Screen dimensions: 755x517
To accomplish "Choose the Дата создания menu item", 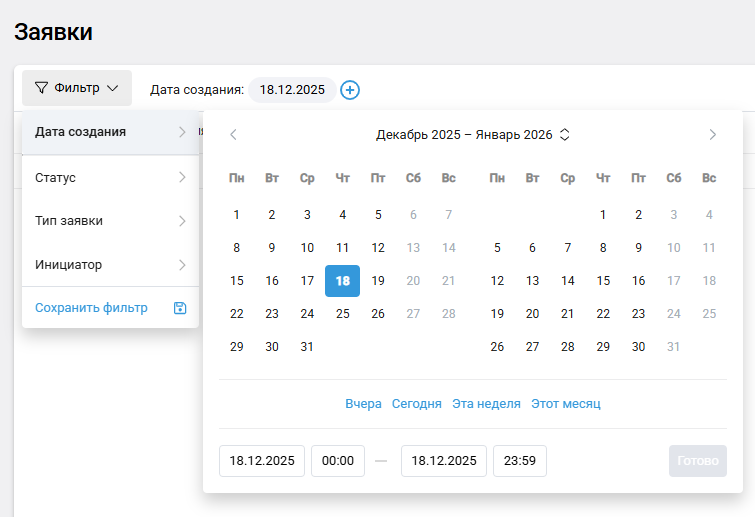I will point(110,132).
